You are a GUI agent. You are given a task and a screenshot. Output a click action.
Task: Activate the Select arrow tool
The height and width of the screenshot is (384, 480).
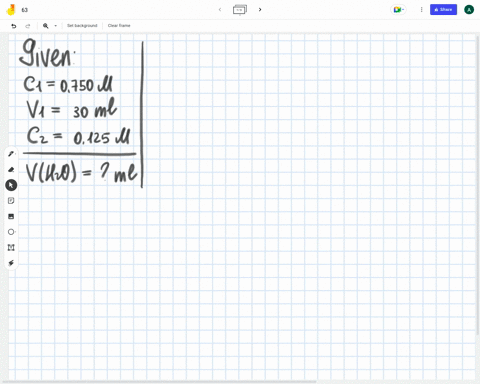pos(11,185)
